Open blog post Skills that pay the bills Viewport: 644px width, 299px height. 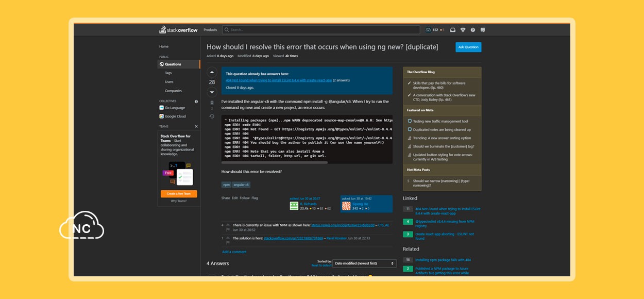pos(439,85)
